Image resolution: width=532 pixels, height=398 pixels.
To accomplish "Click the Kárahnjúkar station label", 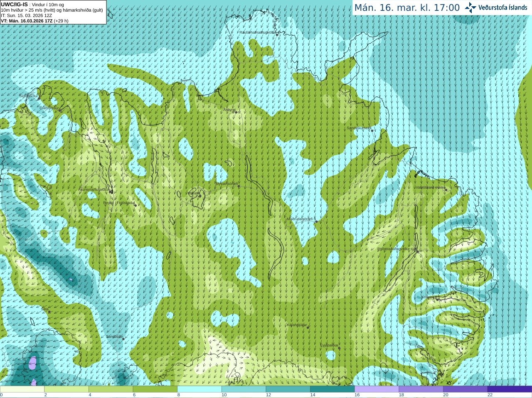I will (297, 325).
